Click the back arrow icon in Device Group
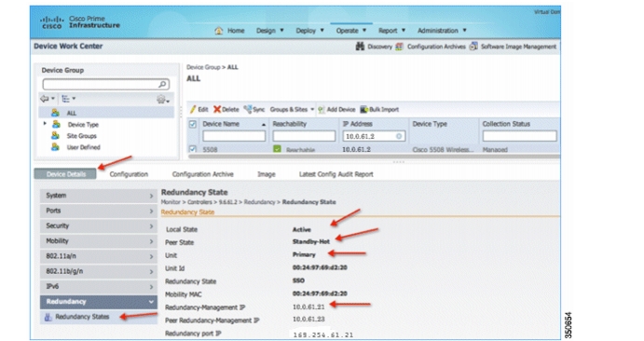This screenshot has width=644, height=341. (x=45, y=99)
